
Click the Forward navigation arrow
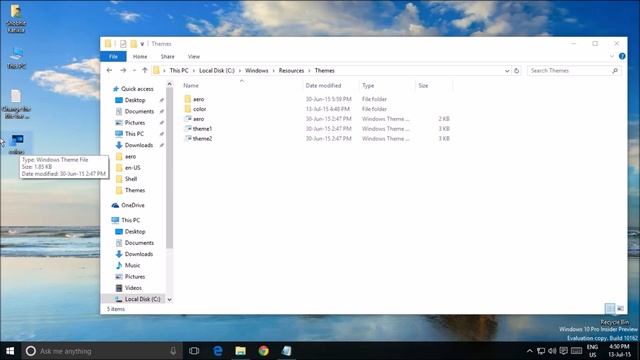point(123,70)
